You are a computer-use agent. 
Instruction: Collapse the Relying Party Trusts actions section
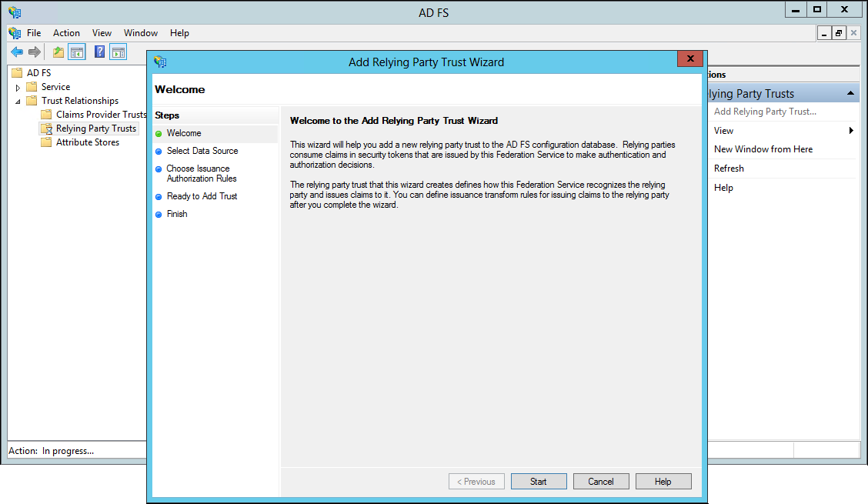tap(851, 93)
